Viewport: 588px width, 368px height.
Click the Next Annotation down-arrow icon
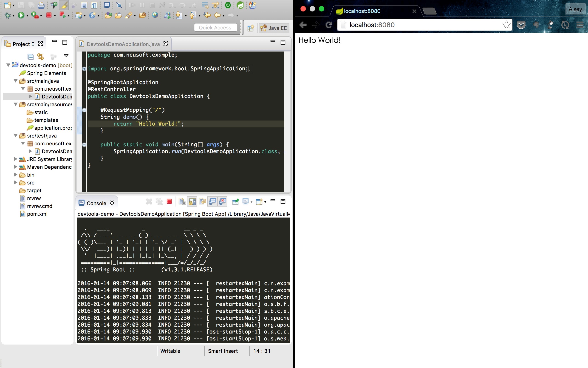coord(179,15)
